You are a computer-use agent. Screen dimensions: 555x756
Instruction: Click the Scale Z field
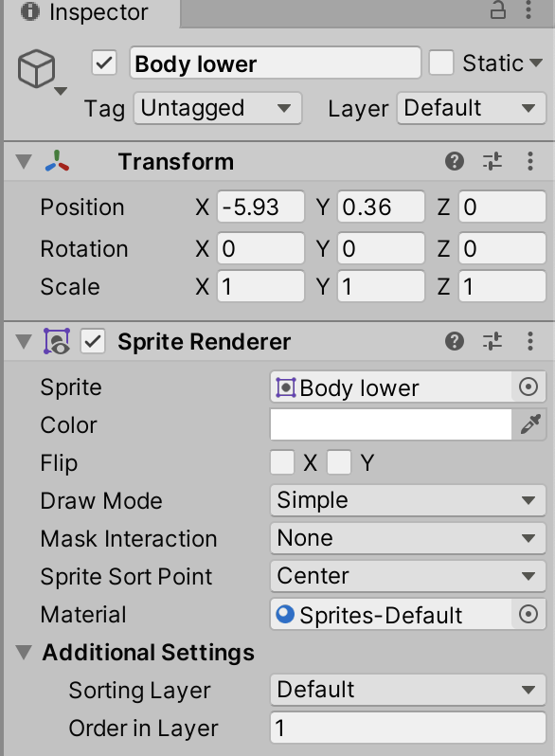click(x=503, y=286)
